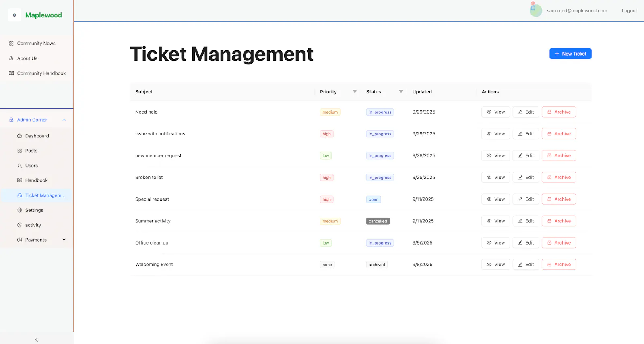Open the Dashboard admin page

click(x=37, y=136)
